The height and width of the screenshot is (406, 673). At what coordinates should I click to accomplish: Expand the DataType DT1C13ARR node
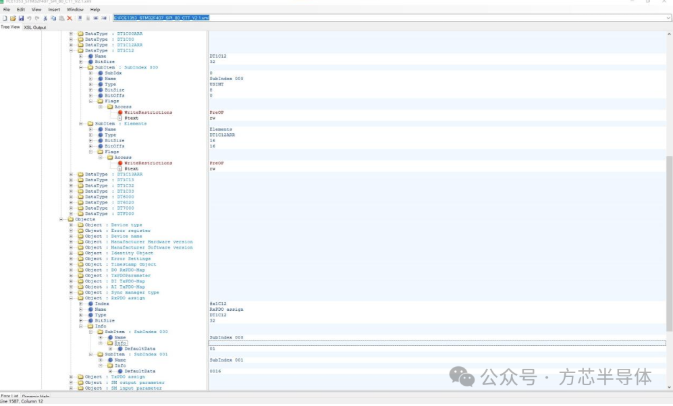pyautogui.click(x=71, y=174)
